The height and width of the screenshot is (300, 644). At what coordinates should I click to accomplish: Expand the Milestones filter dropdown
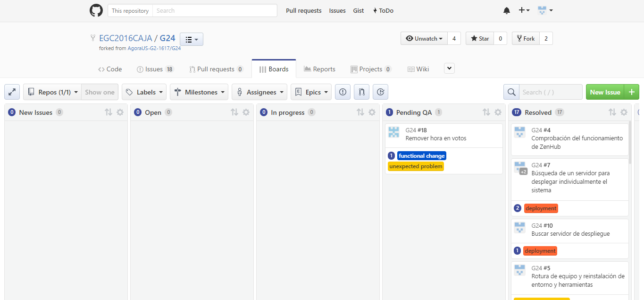(x=199, y=92)
